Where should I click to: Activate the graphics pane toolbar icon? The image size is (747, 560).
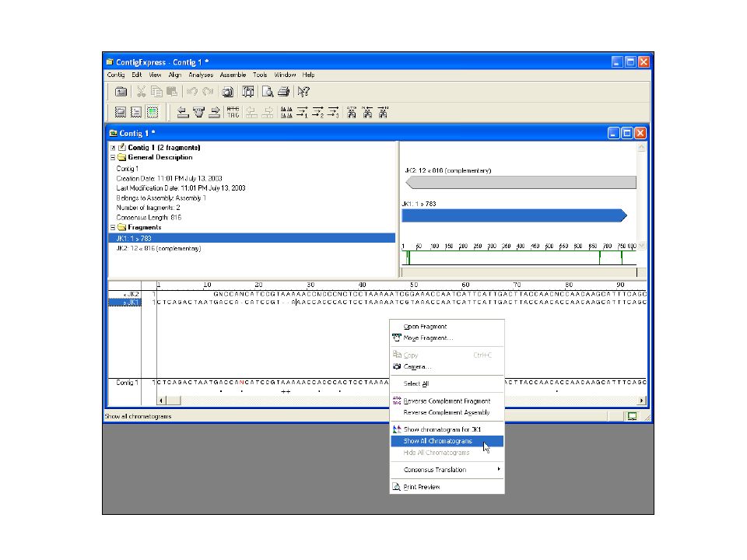(136, 112)
